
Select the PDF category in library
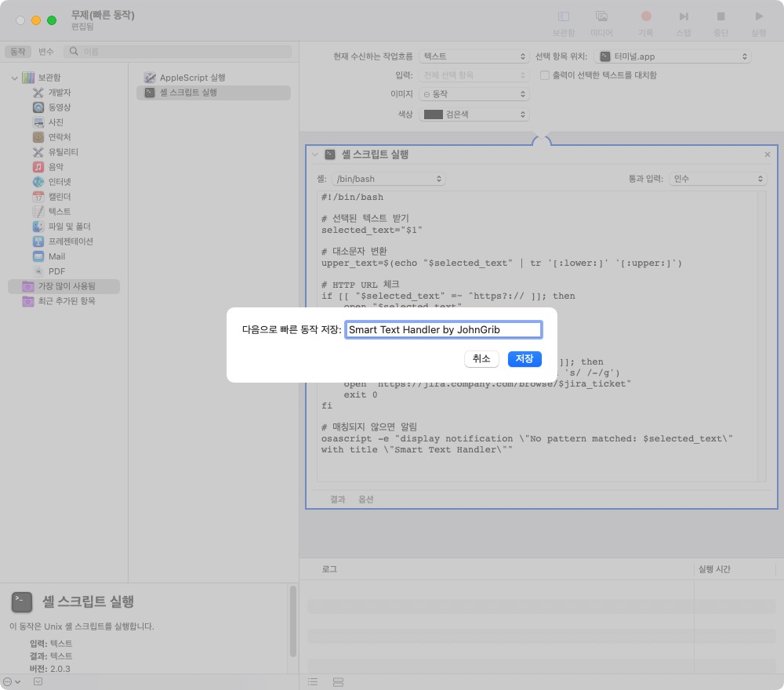56,271
